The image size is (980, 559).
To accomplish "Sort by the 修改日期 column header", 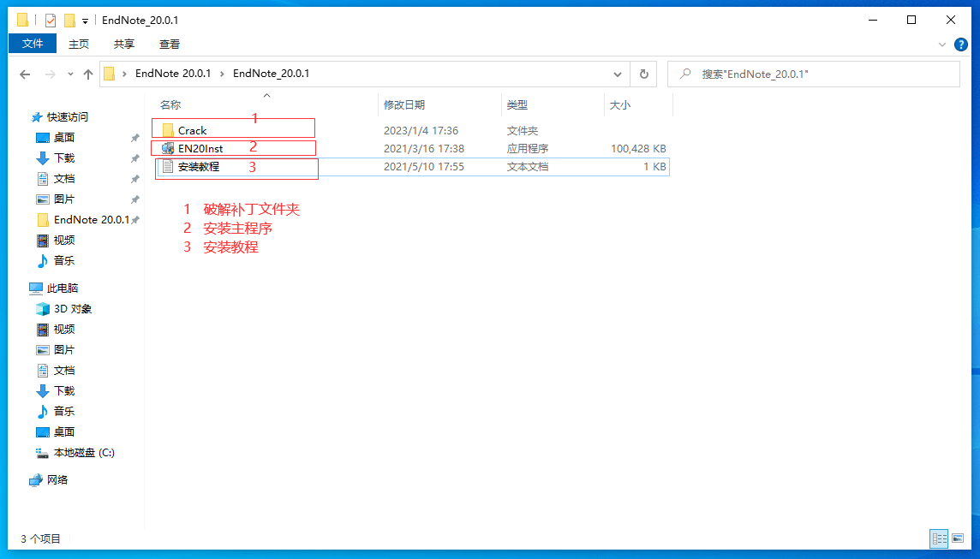I will tap(404, 105).
